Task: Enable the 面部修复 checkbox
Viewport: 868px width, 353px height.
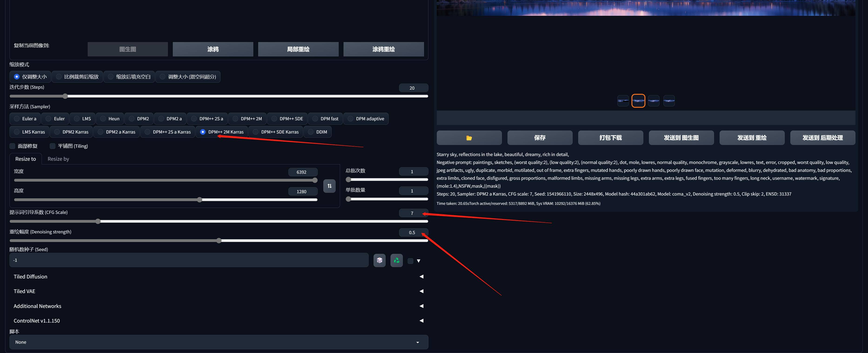Action: 13,146
